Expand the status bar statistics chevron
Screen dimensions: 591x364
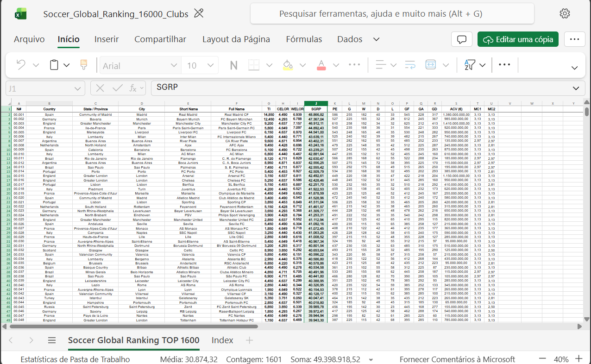[371, 359]
